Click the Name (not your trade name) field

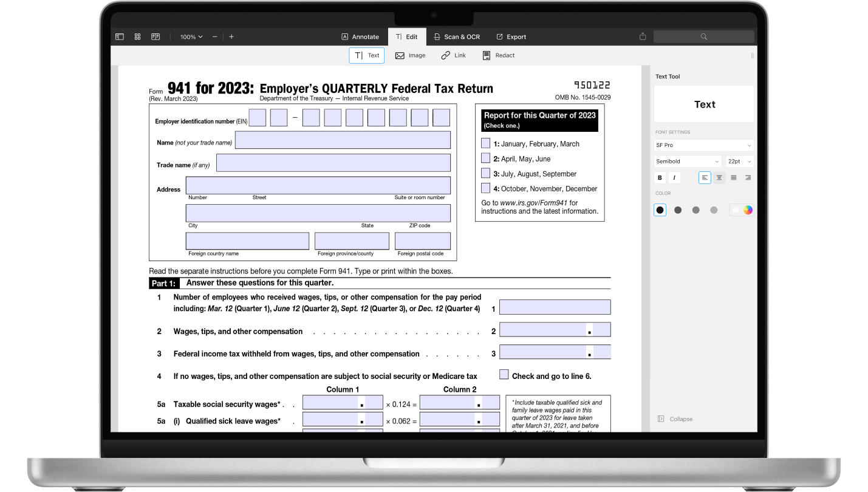pos(343,140)
